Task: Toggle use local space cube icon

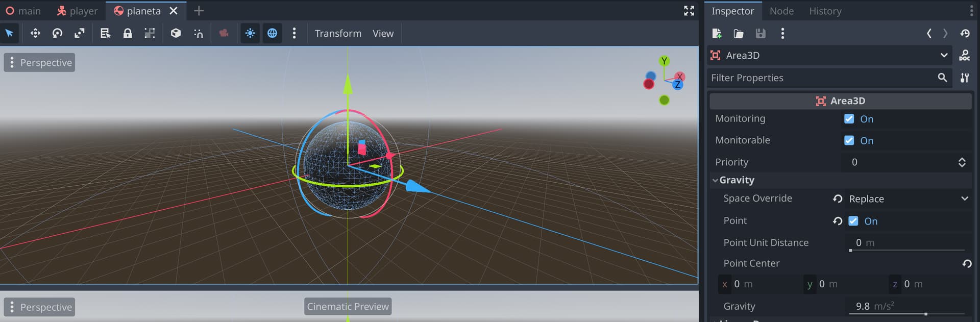Action: (176, 33)
